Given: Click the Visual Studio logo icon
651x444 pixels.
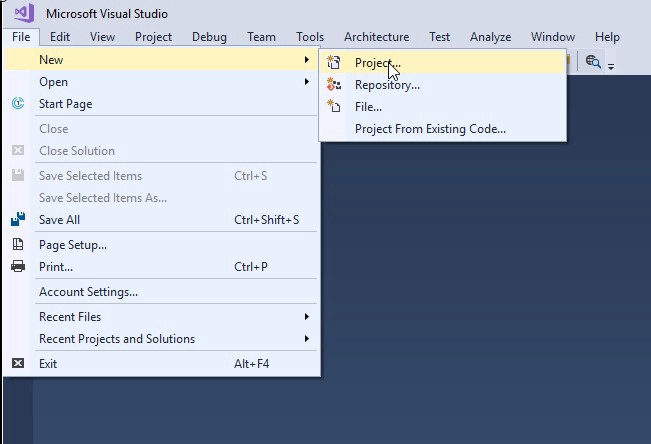Looking at the screenshot, I should 24,12.
